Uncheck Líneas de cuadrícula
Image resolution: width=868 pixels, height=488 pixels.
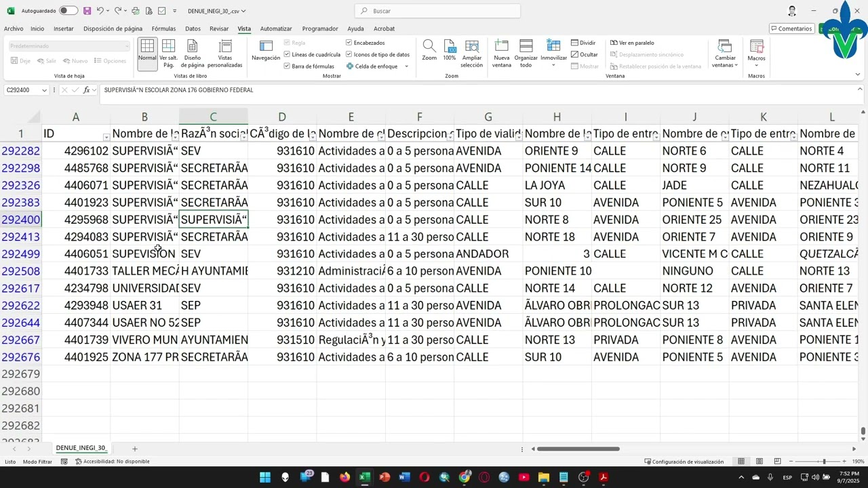coord(312,54)
